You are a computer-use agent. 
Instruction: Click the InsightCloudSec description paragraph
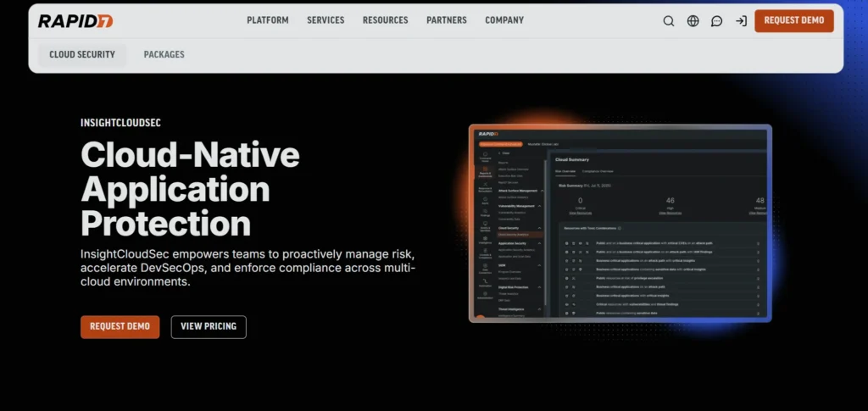(248, 268)
